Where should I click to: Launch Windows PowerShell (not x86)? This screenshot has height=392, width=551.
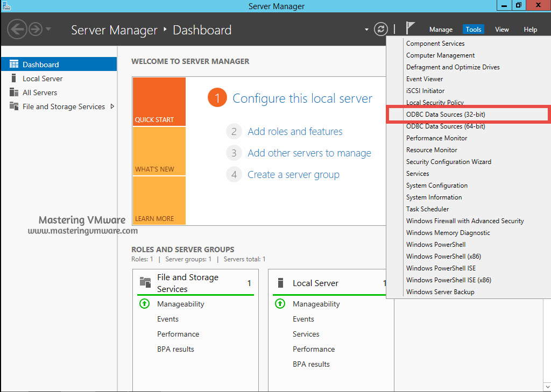pyautogui.click(x=436, y=245)
